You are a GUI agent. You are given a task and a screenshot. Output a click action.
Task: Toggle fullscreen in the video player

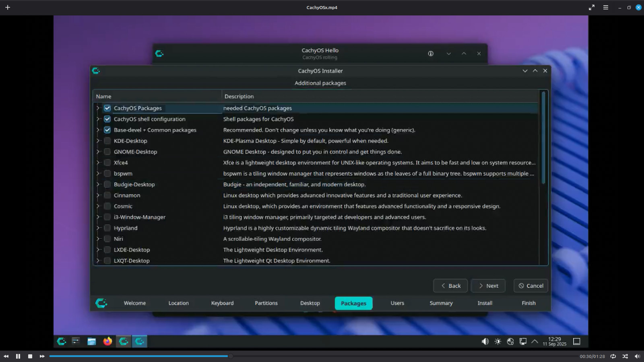click(592, 7)
